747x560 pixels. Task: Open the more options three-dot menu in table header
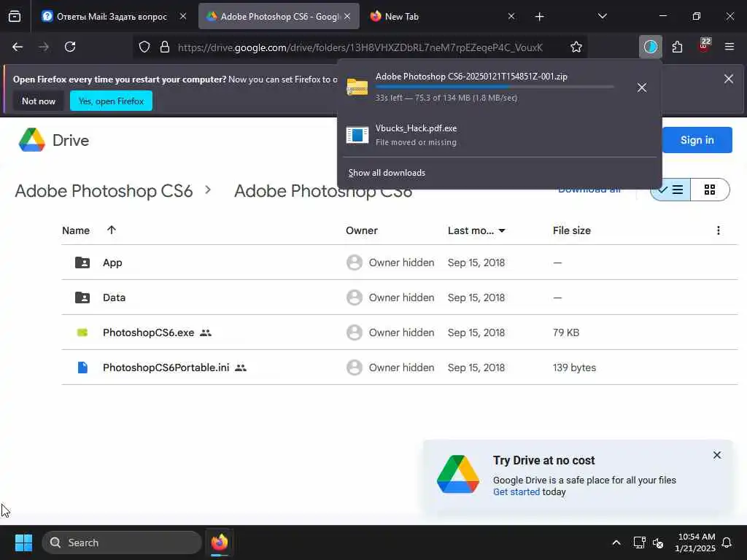click(x=718, y=230)
